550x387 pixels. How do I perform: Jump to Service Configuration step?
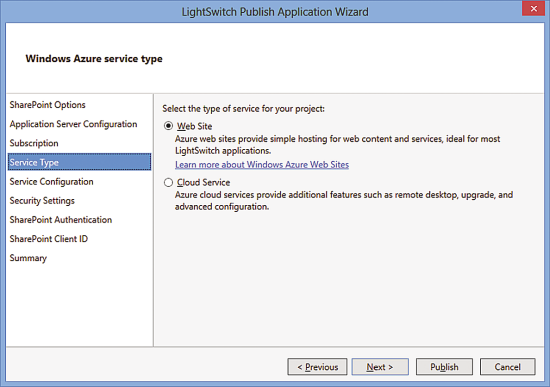point(52,181)
